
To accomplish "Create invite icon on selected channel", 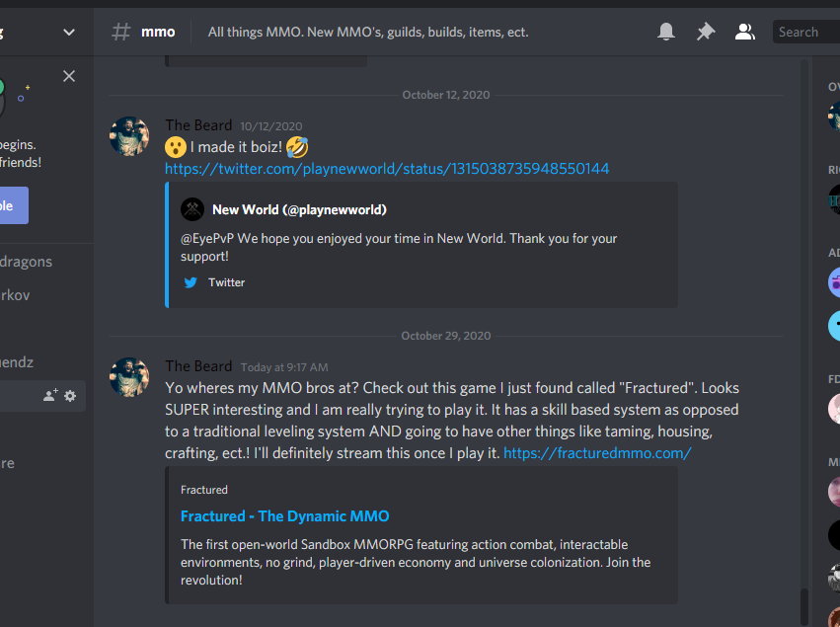I will 50,396.
